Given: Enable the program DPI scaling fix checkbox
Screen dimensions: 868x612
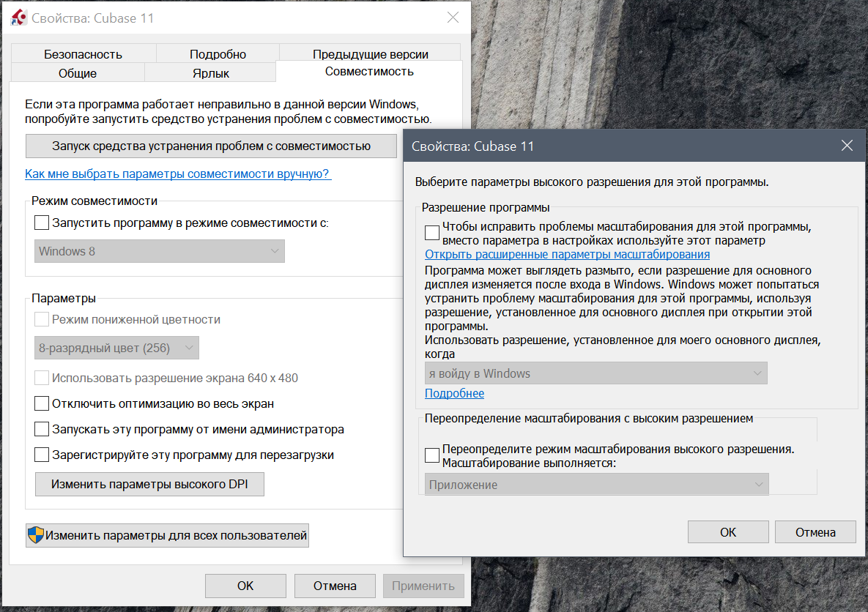Looking at the screenshot, I should [x=432, y=233].
